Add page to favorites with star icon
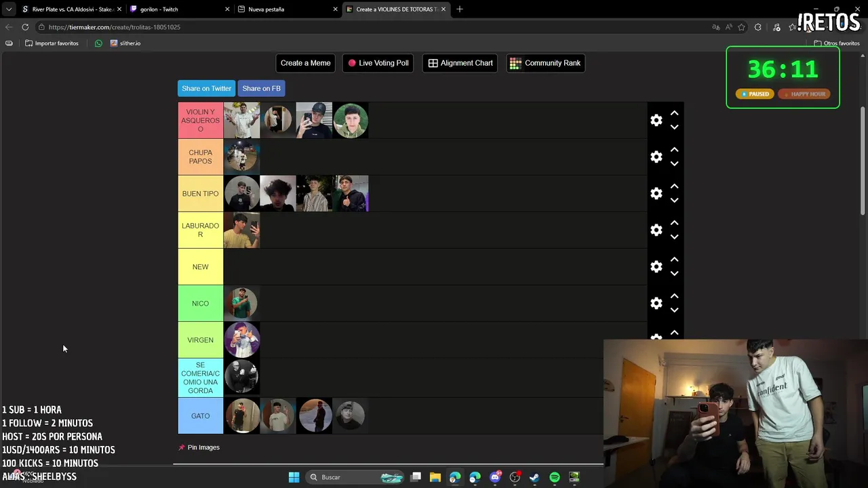Image resolution: width=868 pixels, height=488 pixels. [x=741, y=27]
